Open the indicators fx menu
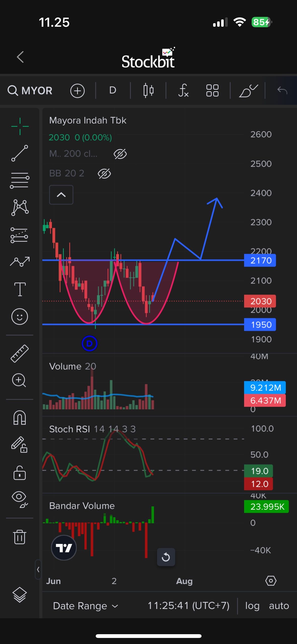The width and height of the screenshot is (297, 644). [183, 90]
